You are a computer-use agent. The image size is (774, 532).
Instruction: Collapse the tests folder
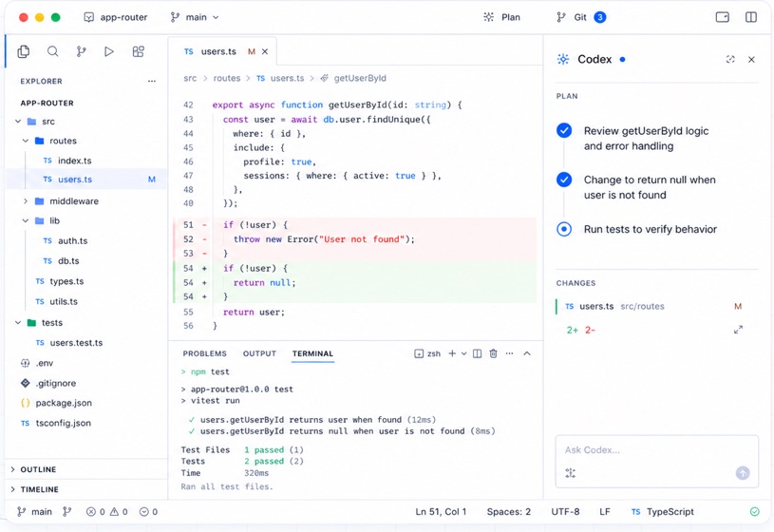coord(18,323)
